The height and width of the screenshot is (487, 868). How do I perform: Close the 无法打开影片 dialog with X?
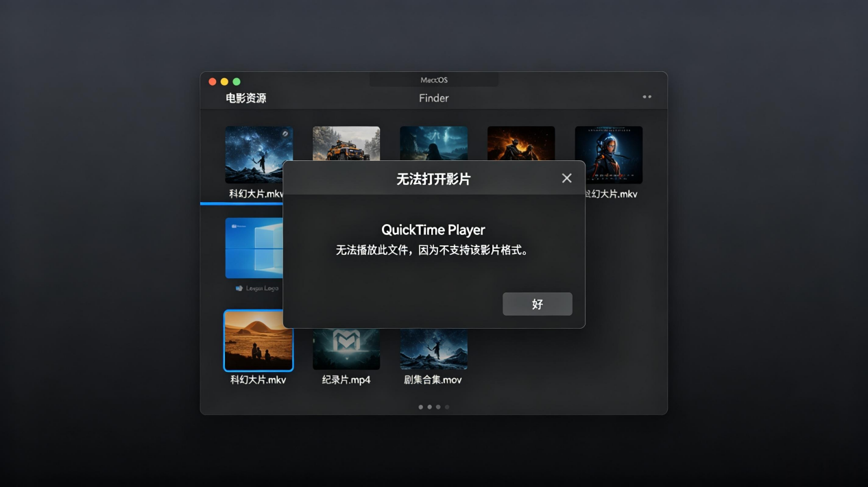pos(566,178)
